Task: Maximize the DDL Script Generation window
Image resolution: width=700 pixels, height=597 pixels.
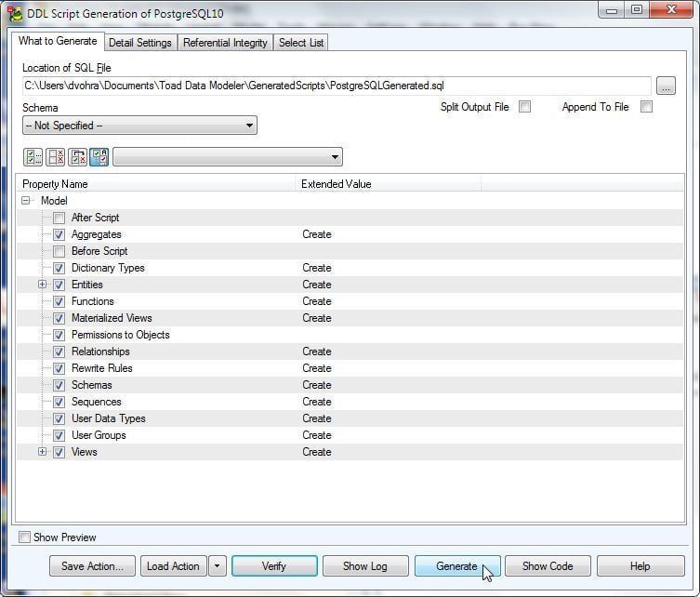Action: click(637, 10)
